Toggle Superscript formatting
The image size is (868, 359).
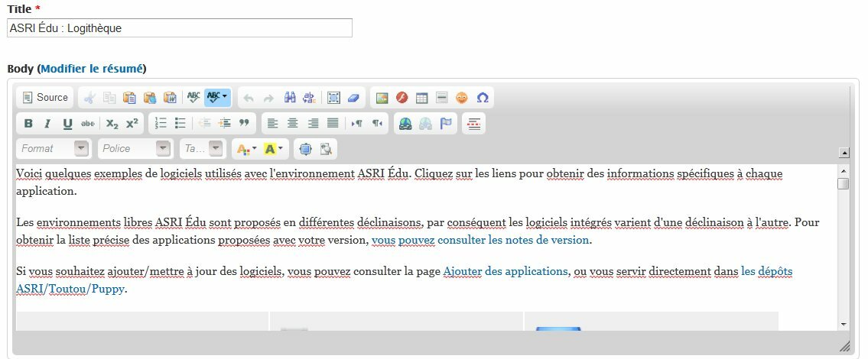[x=132, y=124]
